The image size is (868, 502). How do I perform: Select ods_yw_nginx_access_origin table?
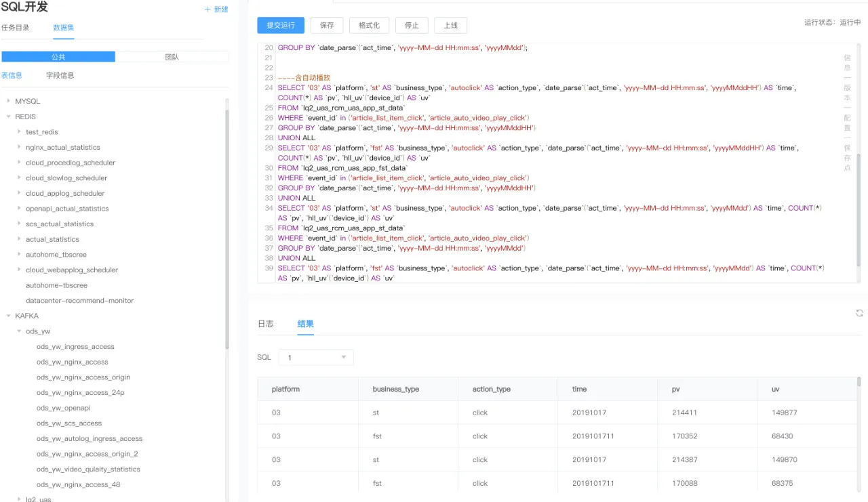tap(83, 377)
